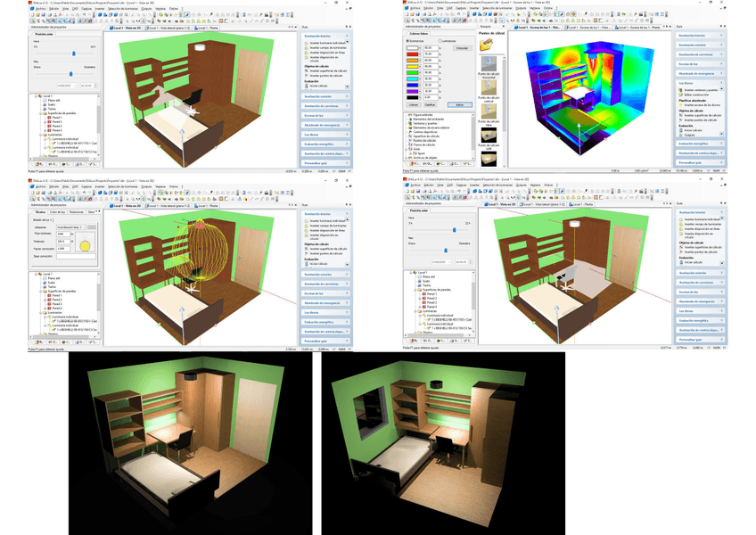Click the folder icon in the false-color window's Bloques panel

point(487,45)
